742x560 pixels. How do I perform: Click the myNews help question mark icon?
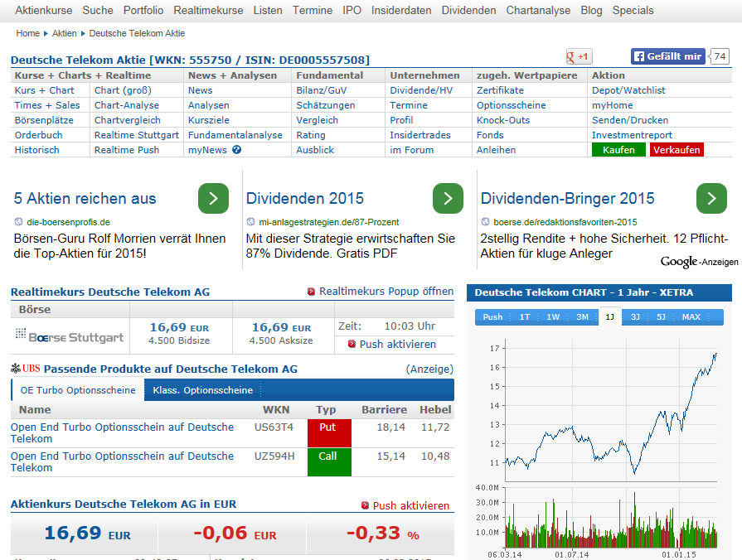(236, 149)
